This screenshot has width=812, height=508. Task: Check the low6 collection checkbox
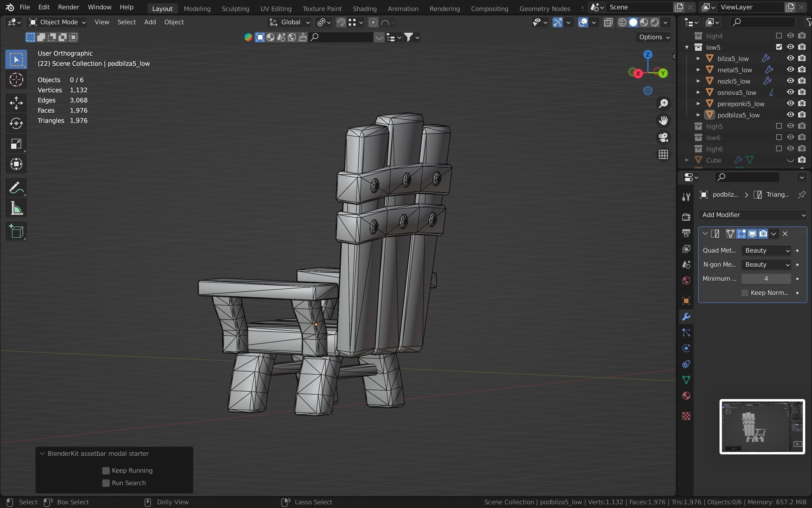[x=779, y=137]
